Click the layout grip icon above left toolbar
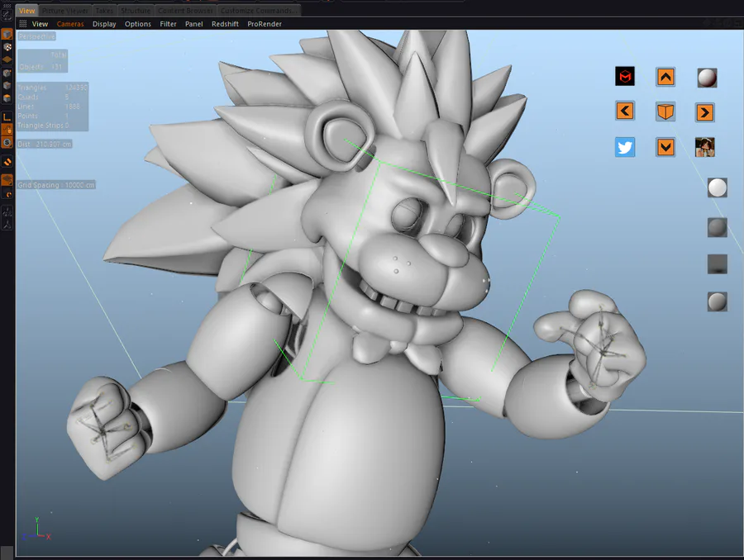The image size is (744, 560). click(7, 4)
